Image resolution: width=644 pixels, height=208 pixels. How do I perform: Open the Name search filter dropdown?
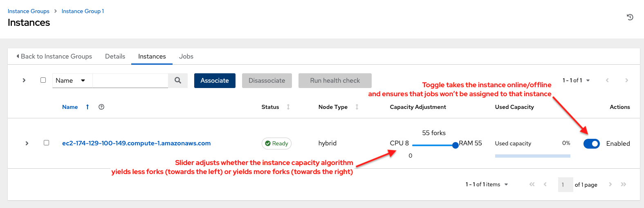71,81
